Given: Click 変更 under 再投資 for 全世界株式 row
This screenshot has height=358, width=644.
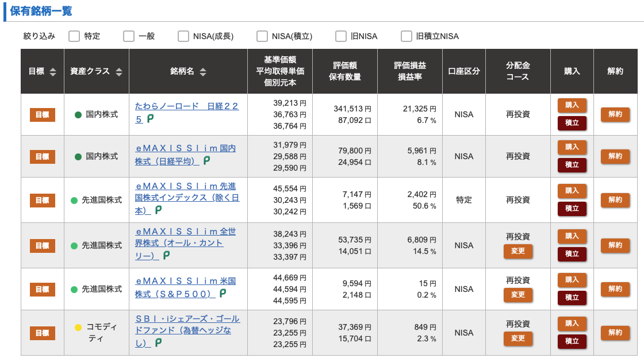Looking at the screenshot, I should click(518, 251).
